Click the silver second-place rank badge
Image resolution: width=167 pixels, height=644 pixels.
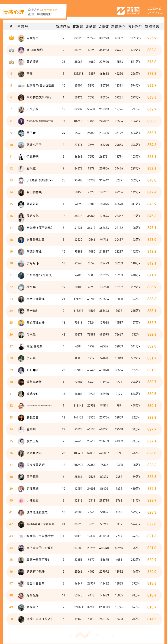pyautogui.click(x=11, y=50)
